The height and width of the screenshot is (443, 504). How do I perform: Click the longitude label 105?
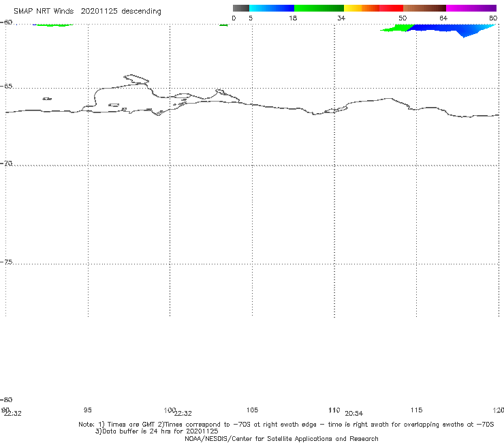(252, 410)
